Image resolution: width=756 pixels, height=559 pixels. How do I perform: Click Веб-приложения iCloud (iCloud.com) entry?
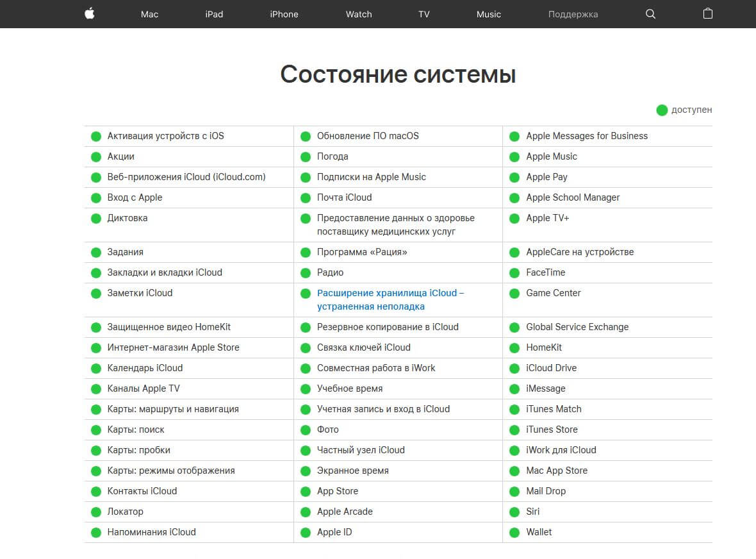[x=186, y=177]
